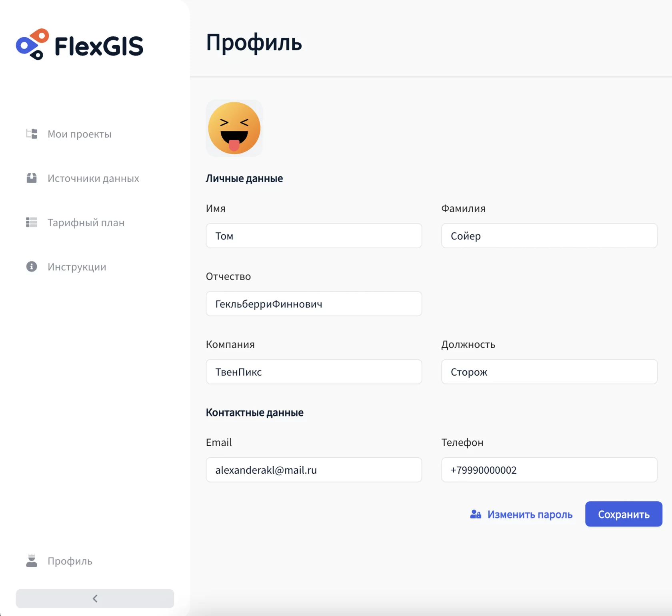
Task: Select the Отчество input field
Action: (314, 304)
